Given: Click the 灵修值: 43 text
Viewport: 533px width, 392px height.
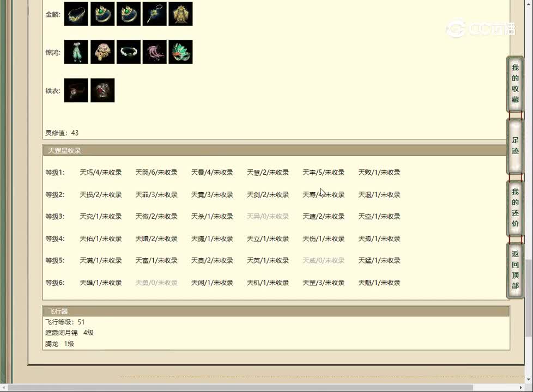Looking at the screenshot, I should [x=62, y=133].
